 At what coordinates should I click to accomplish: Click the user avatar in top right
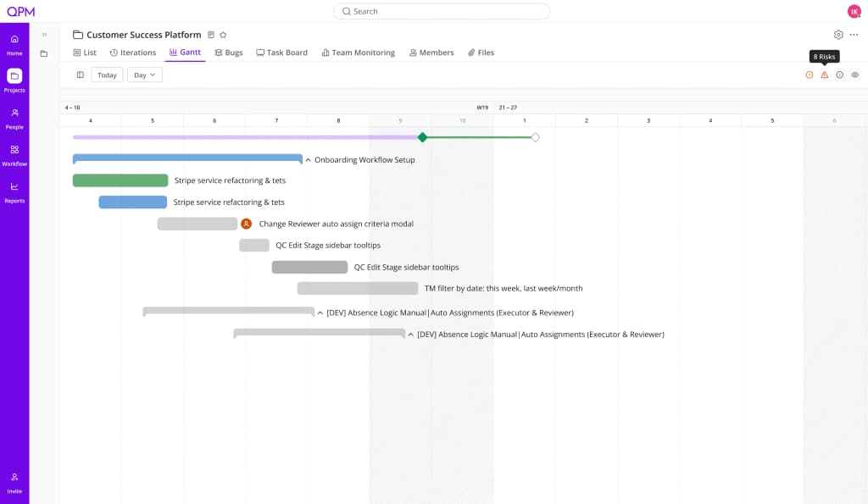(854, 11)
